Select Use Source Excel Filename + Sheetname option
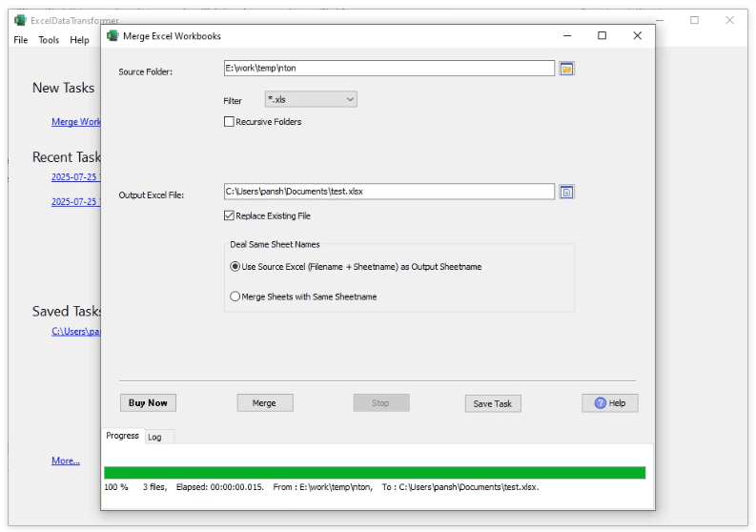756x532 pixels. click(x=235, y=267)
